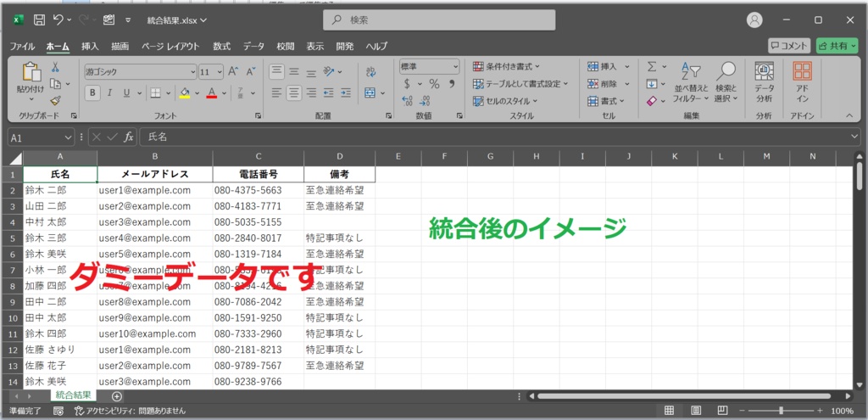868x420 pixels.
Task: Click the Insert Function fx icon
Action: point(129,137)
